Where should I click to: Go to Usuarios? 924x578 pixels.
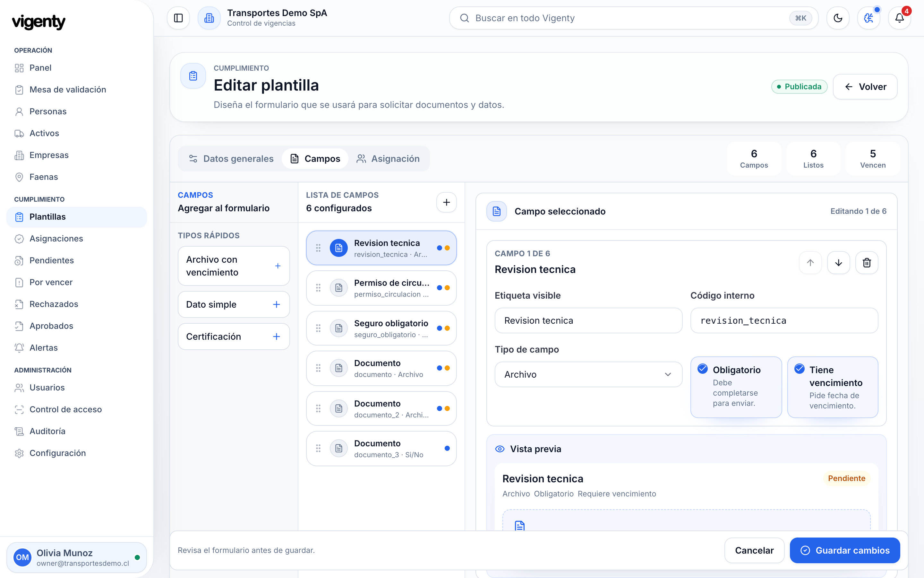77,388
